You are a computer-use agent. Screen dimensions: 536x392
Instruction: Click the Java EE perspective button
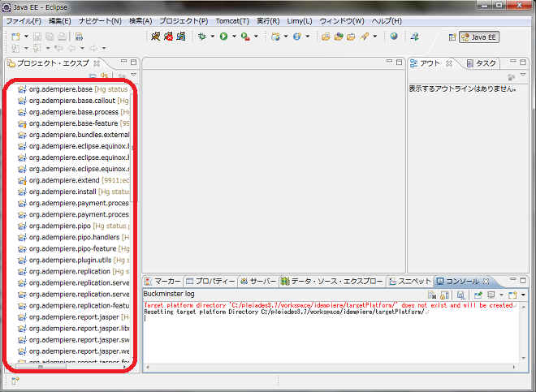click(479, 37)
